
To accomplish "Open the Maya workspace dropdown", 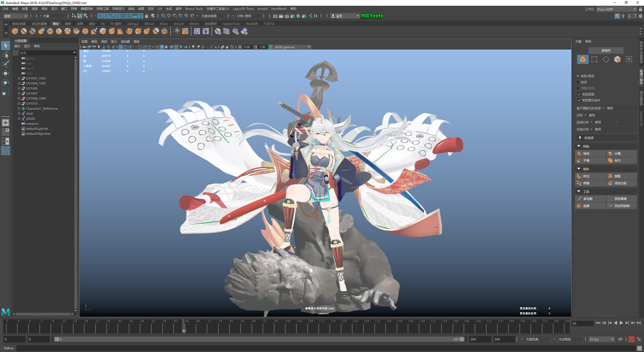I will [x=616, y=9].
